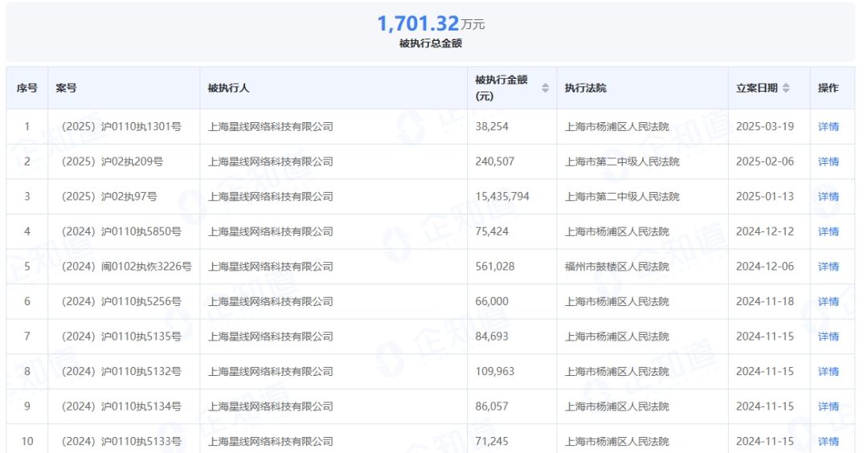Click amount 75,424
This screenshot has height=453, width=868.
[x=492, y=231]
